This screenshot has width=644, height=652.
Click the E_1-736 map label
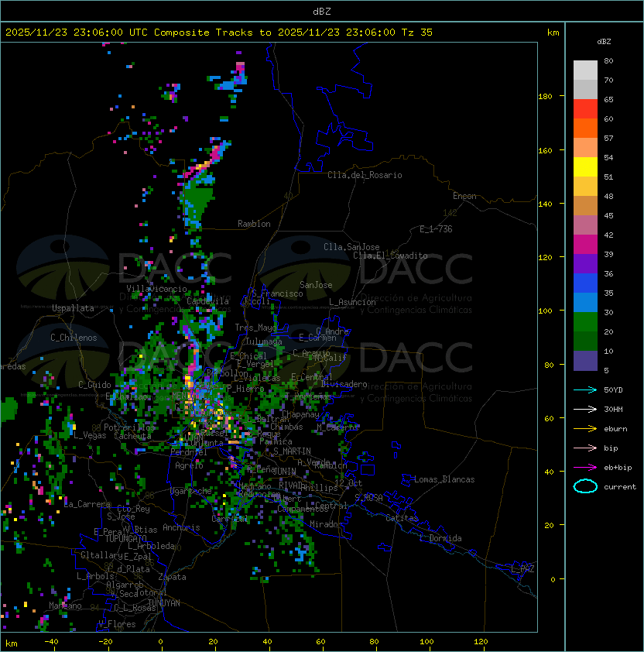click(x=436, y=229)
